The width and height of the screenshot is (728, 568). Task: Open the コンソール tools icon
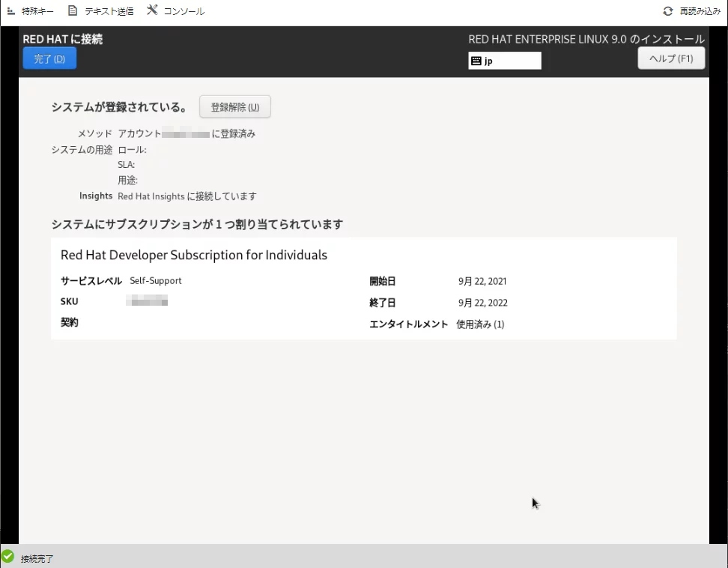tap(152, 10)
